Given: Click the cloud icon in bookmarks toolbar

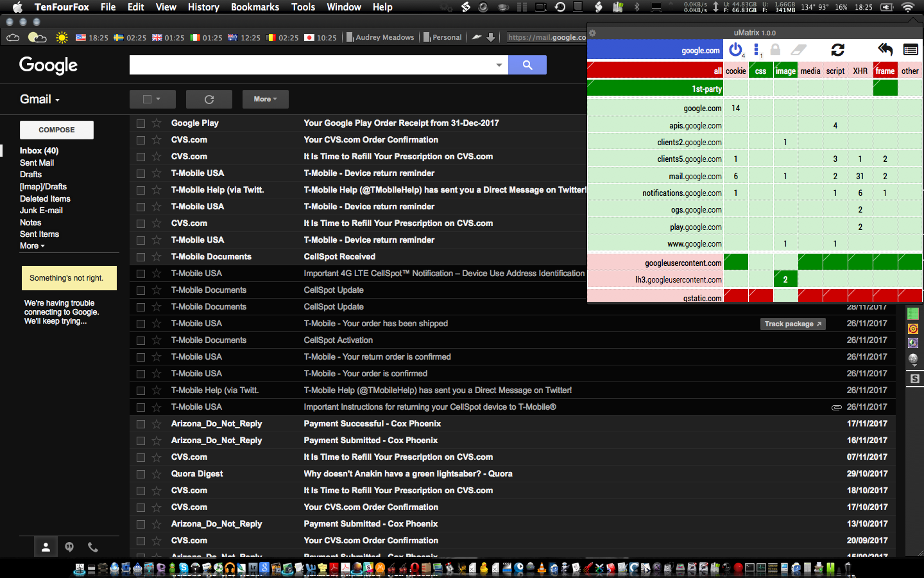Looking at the screenshot, I should coord(13,38).
